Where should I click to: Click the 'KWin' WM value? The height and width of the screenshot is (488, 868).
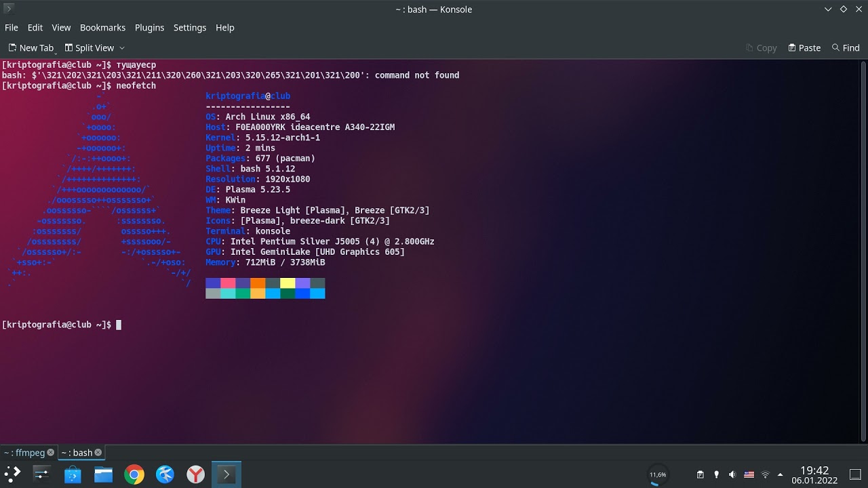[x=235, y=201]
